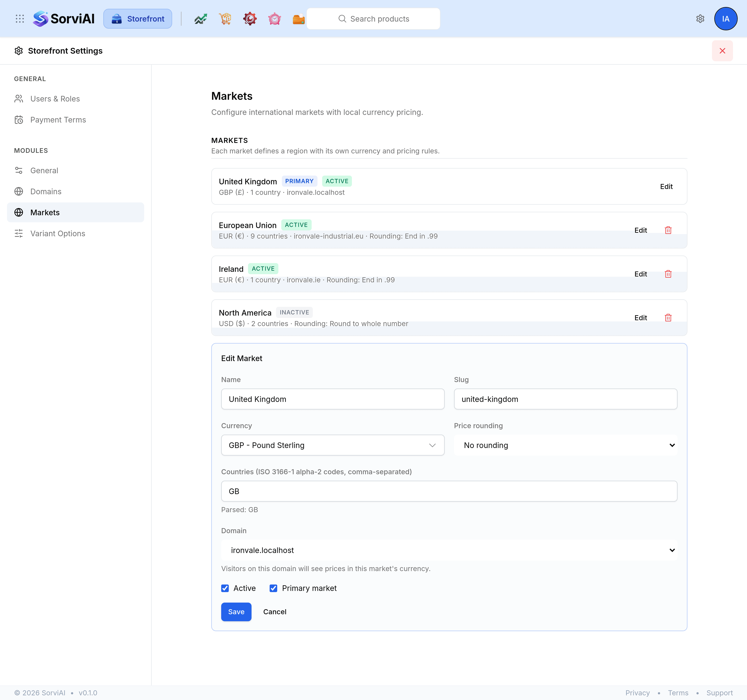Viewport: 747px width, 700px height.
Task: Open settings gear in top bar
Action: 700,19
